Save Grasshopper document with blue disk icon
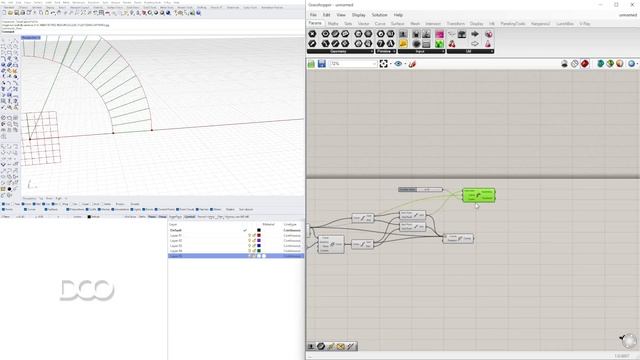 322,64
